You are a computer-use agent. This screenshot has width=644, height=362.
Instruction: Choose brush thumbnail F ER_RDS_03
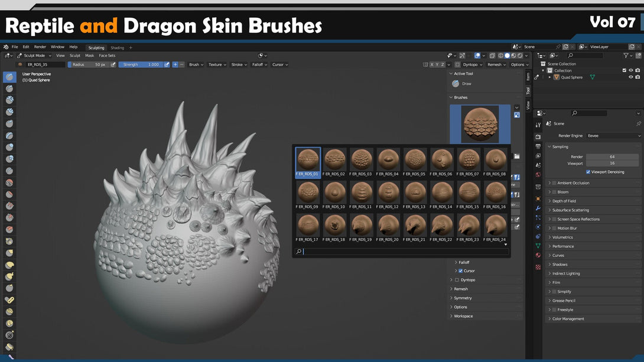point(362,162)
